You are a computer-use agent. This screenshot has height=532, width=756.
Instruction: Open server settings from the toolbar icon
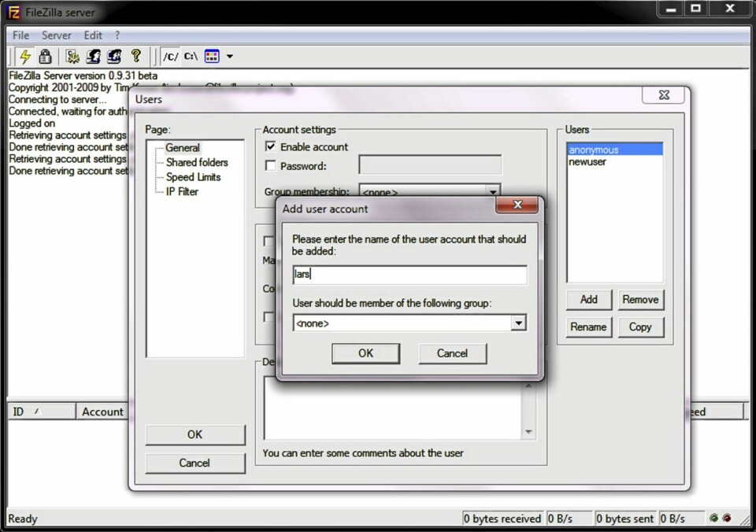72,56
